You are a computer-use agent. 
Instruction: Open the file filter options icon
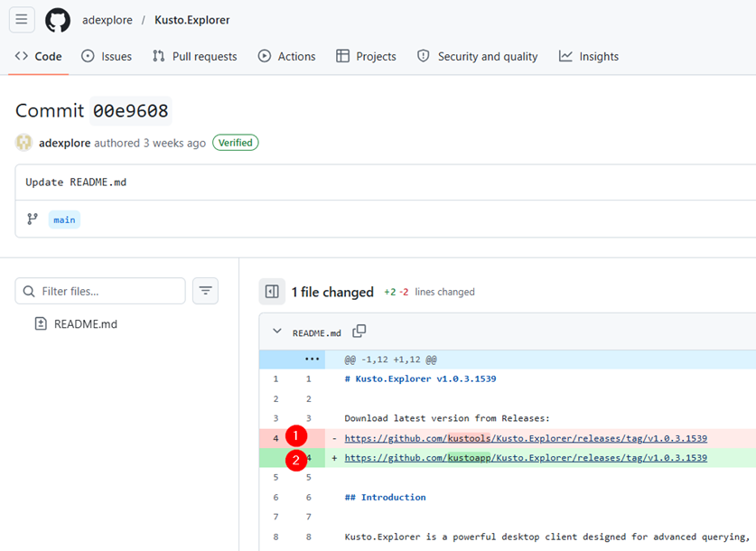205,291
